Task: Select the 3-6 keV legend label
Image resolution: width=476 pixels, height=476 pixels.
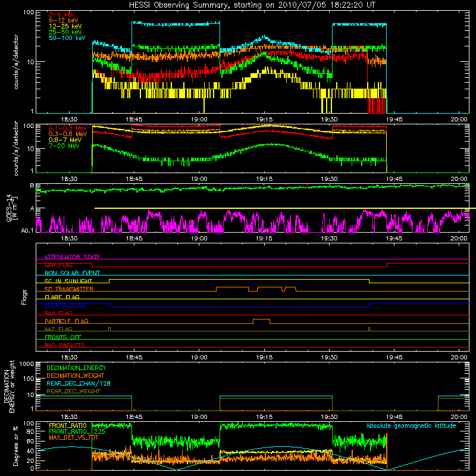Action: 61,14
